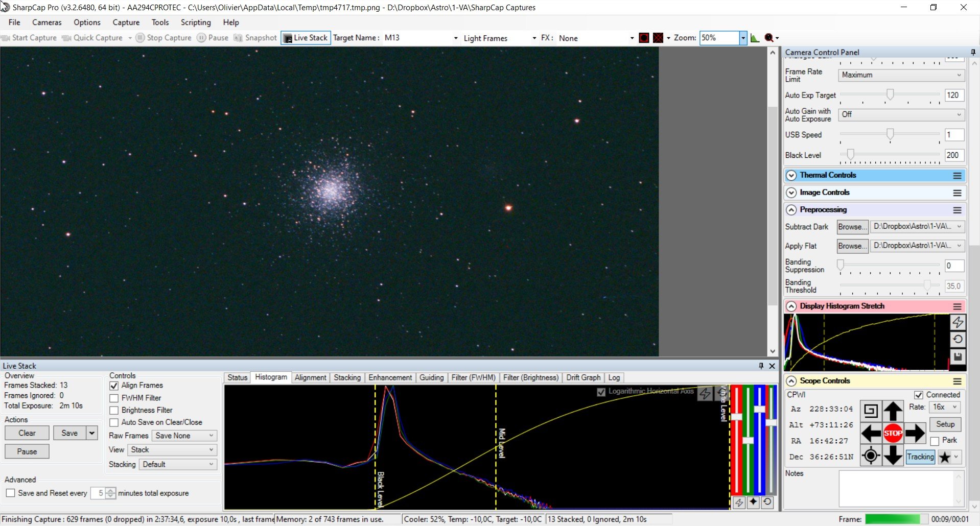Click the scope target crosshair icon
980x526 pixels.
click(871, 455)
